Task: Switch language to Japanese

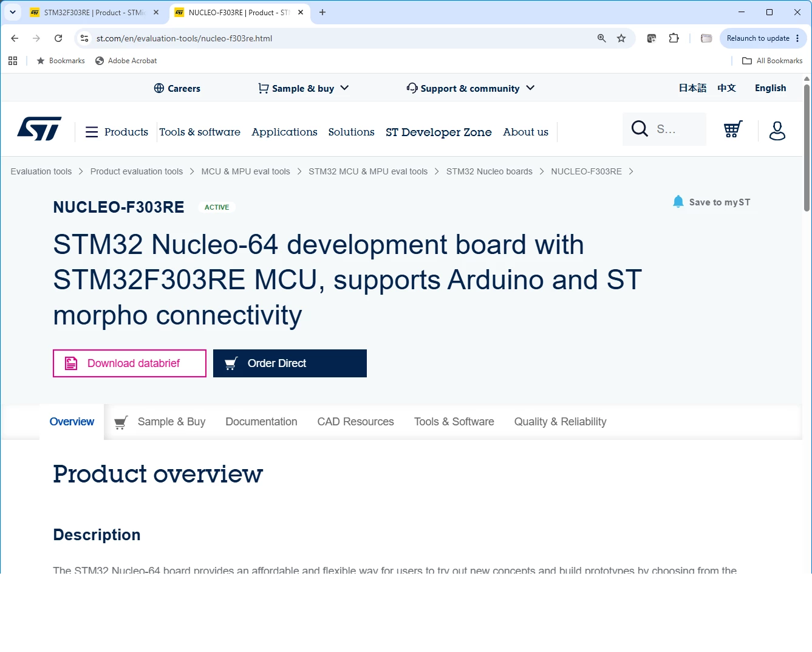Action: pyautogui.click(x=692, y=88)
